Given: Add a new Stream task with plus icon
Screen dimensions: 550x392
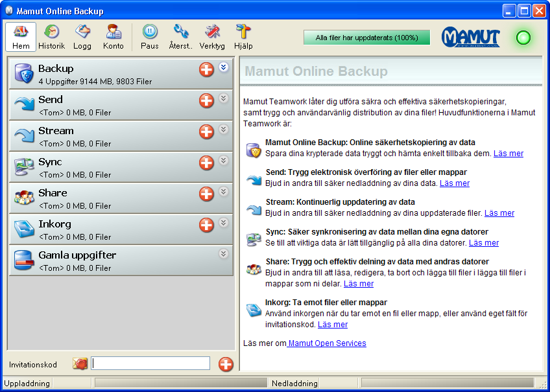Looking at the screenshot, I should tap(207, 132).
